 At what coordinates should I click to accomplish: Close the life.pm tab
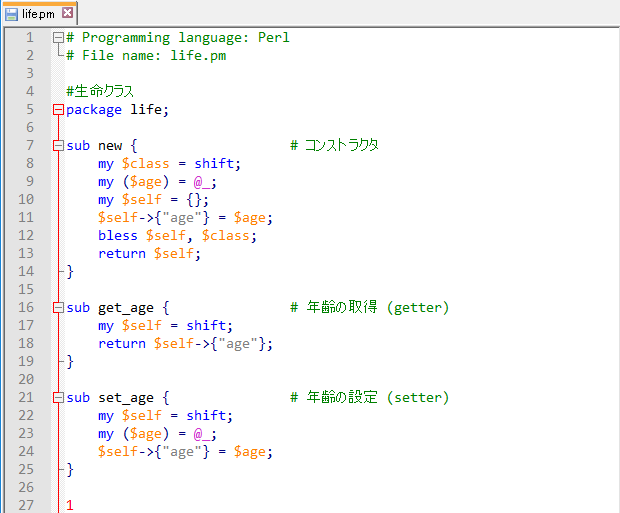point(68,13)
